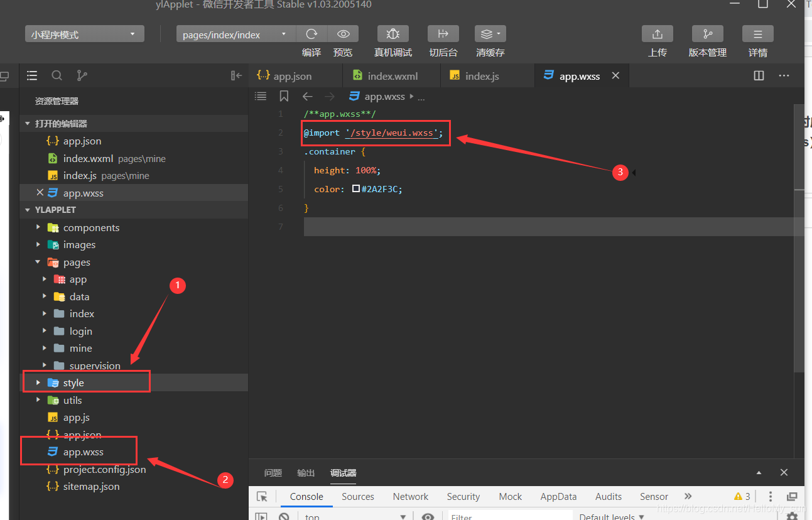The image size is (812, 520).
Task: Navigate back with left arrow icon
Action: 307,96
